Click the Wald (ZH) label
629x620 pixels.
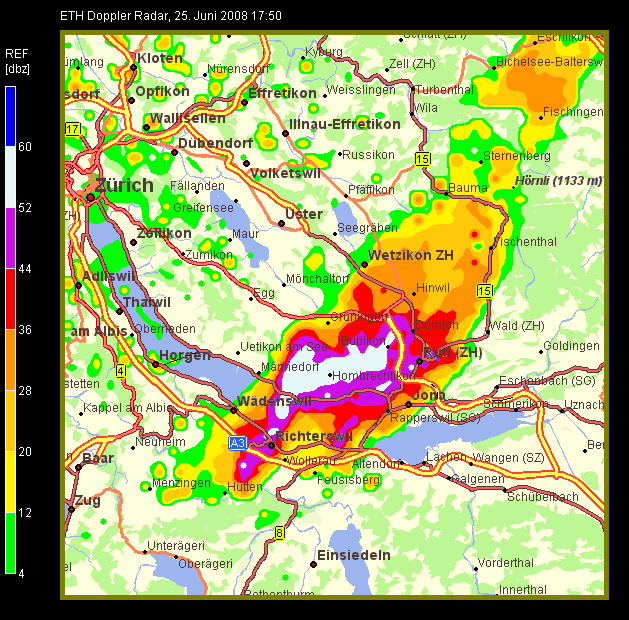click(517, 326)
